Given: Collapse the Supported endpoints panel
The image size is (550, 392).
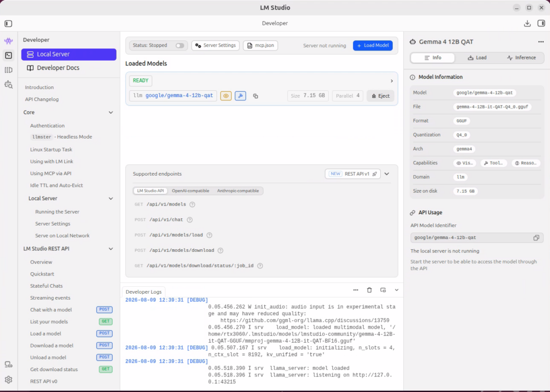Looking at the screenshot, I should click(387, 174).
